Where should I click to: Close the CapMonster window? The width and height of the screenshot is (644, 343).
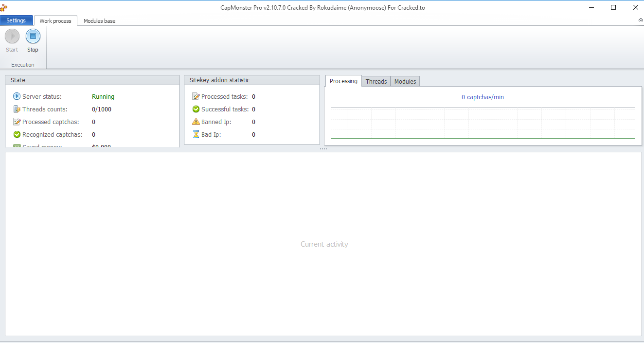pyautogui.click(x=635, y=7)
